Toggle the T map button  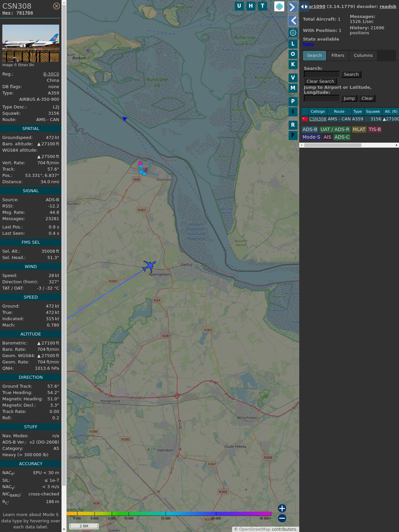click(x=262, y=6)
